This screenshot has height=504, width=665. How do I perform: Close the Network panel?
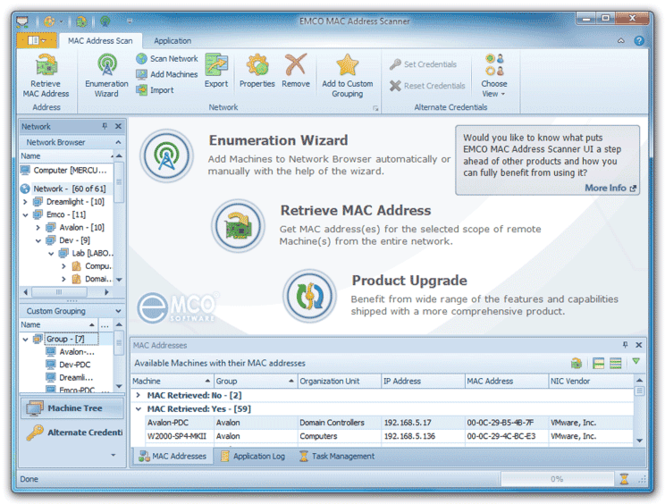(x=118, y=126)
